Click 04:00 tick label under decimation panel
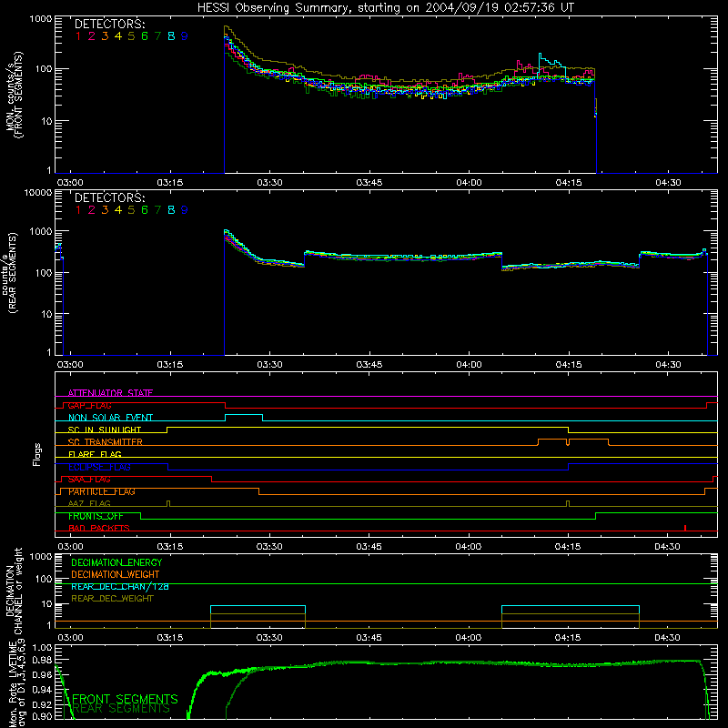 pos(469,638)
